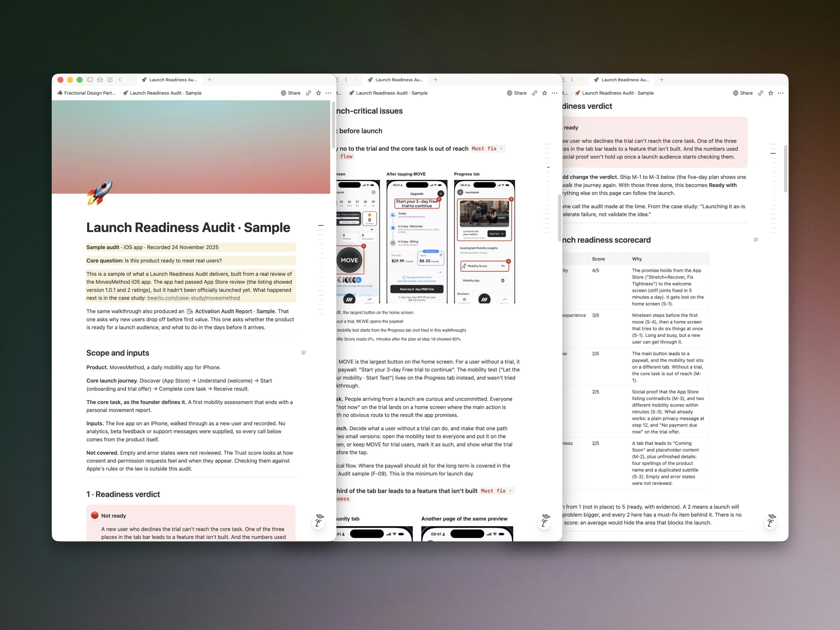Open a new tab in the left window
This screenshot has height=630, width=840.
[x=209, y=80]
